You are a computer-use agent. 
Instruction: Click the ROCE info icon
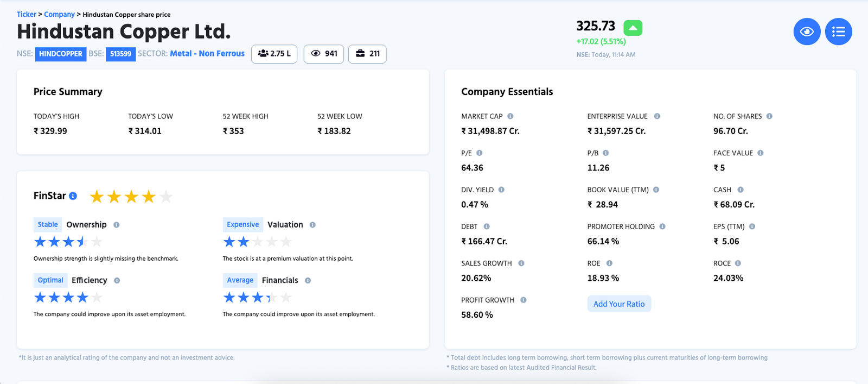(x=738, y=263)
